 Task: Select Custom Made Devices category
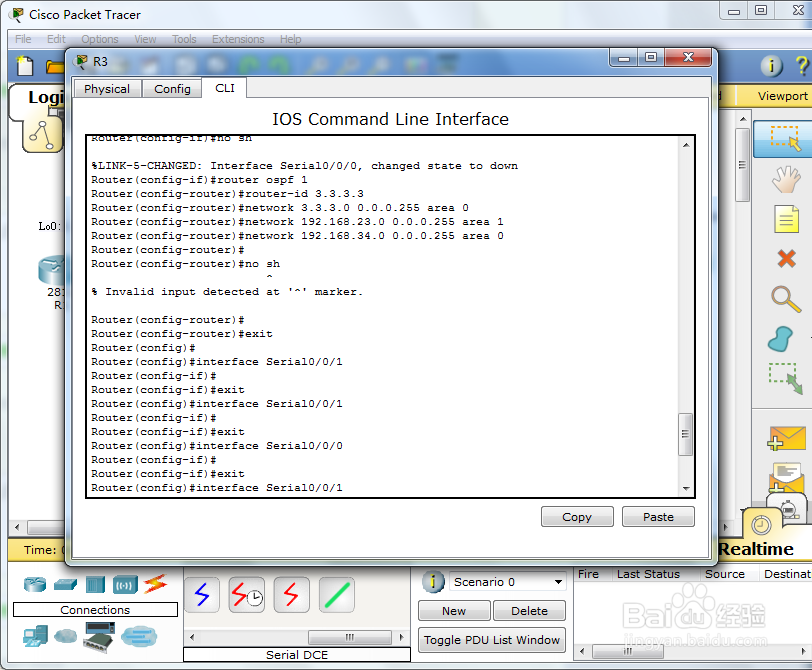[99, 637]
